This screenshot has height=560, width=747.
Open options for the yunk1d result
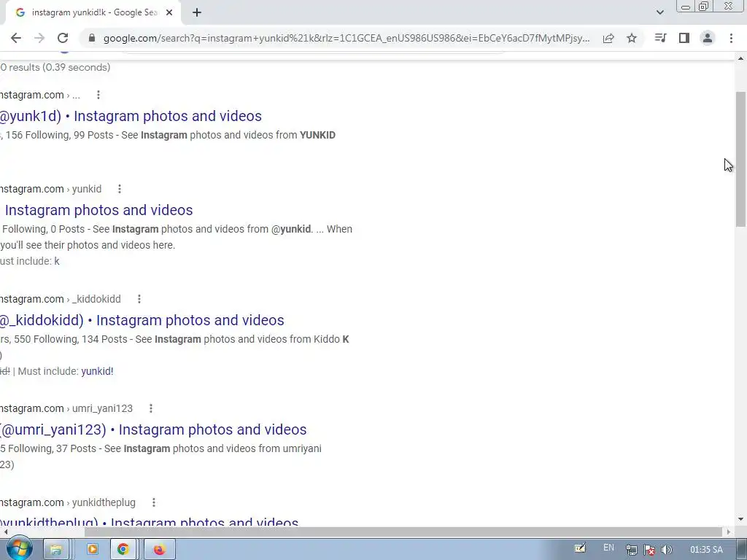pos(98,95)
